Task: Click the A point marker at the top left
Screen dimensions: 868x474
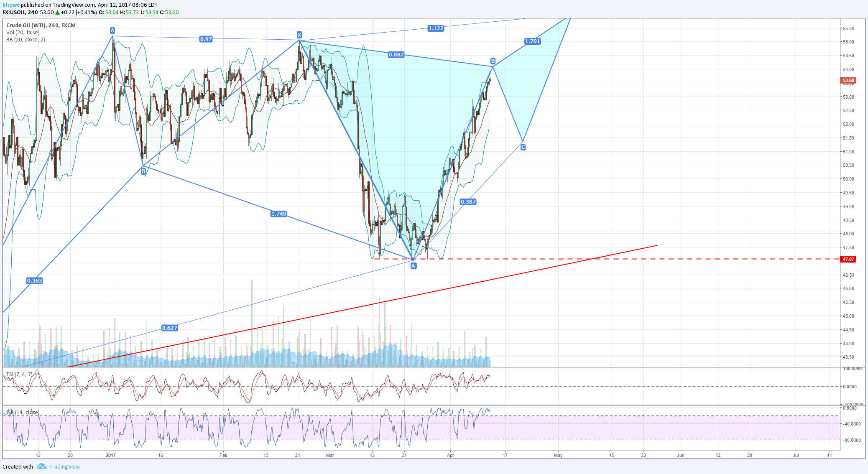Action: [x=112, y=31]
